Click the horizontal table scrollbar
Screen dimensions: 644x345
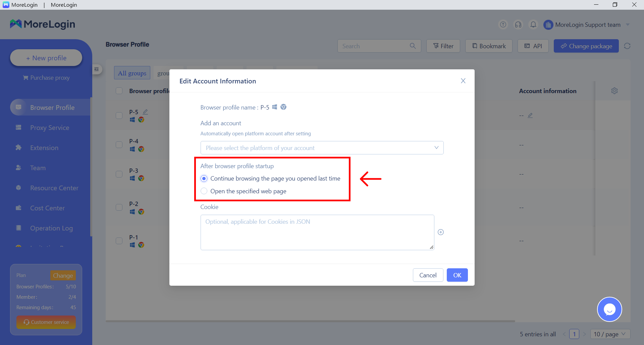310,321
